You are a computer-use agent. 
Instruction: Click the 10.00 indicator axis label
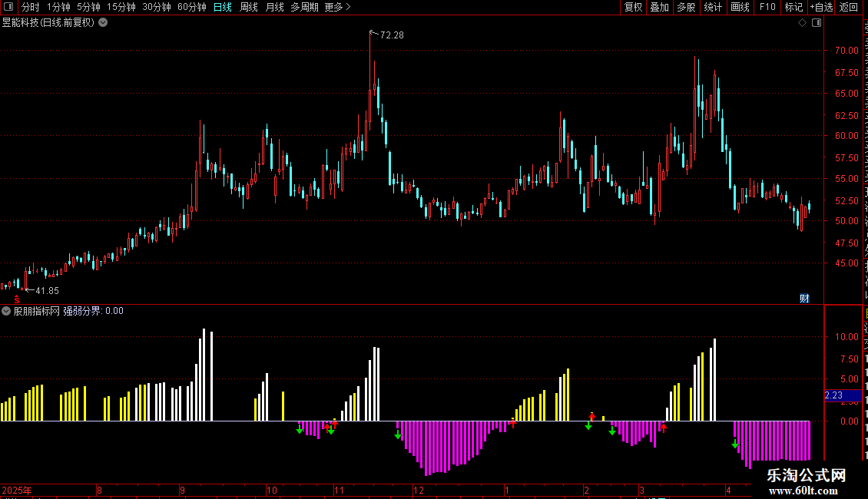coord(846,337)
